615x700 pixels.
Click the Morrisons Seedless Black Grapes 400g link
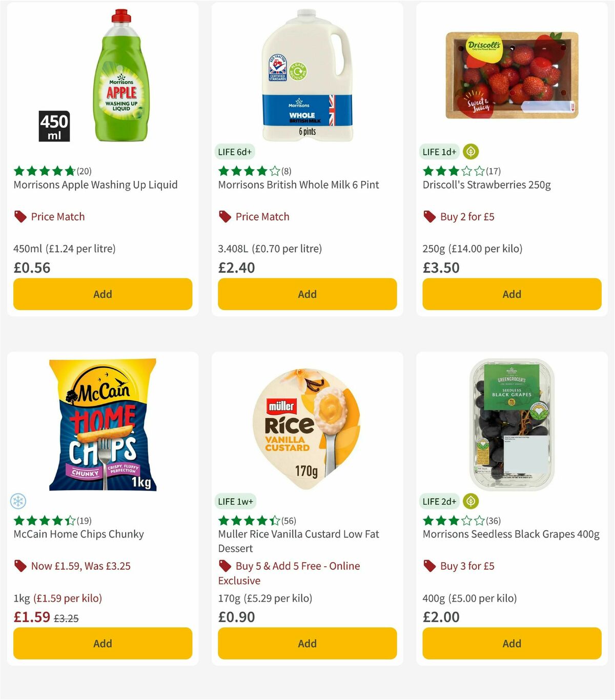pyautogui.click(x=511, y=534)
